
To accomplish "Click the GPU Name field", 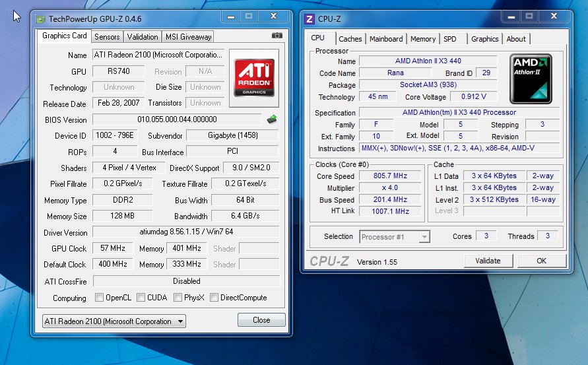I will tap(158, 55).
